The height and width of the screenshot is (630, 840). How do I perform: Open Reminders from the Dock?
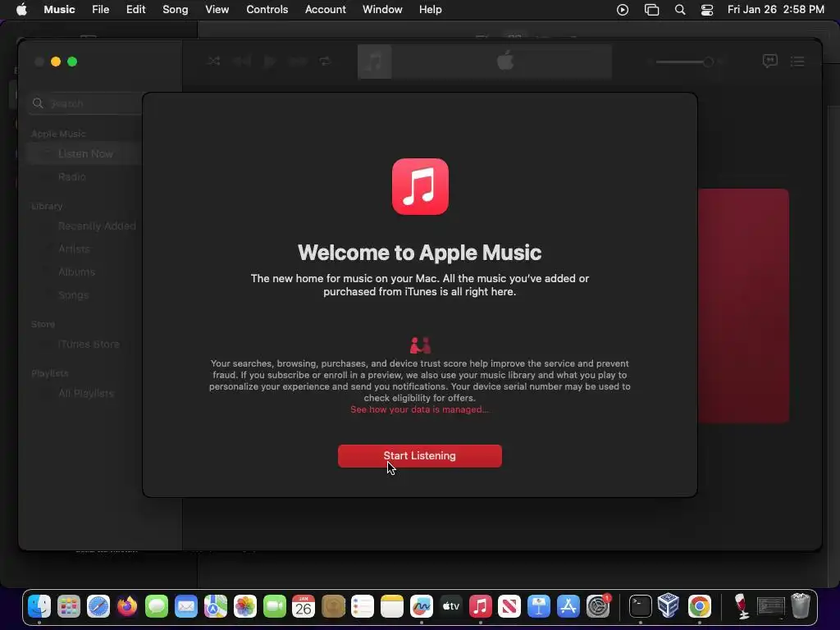click(x=362, y=606)
